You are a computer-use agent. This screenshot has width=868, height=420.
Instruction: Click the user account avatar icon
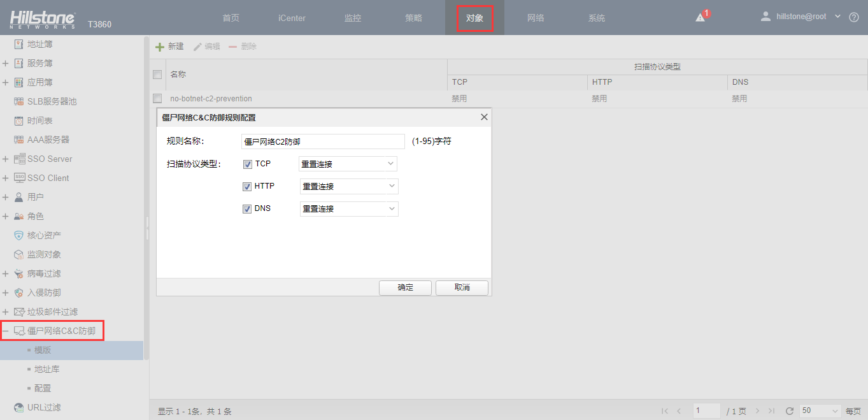point(766,17)
